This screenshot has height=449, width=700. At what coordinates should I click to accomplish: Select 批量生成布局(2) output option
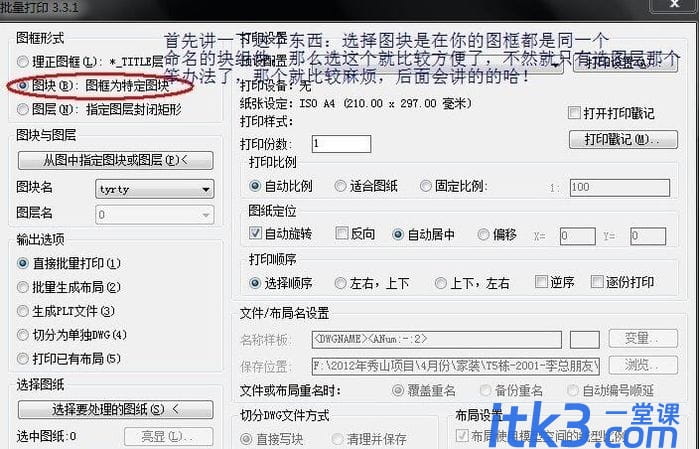(23, 287)
